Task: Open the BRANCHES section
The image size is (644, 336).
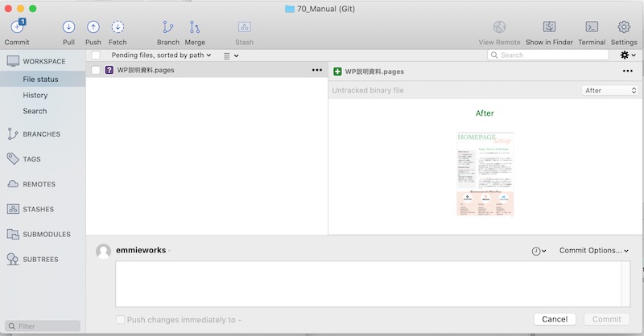Action: point(42,134)
